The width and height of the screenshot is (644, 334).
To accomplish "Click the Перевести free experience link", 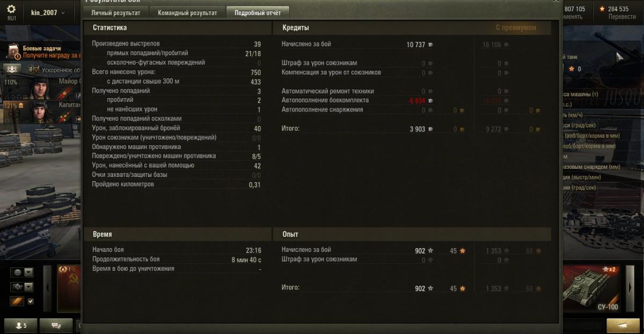I will pos(622,17).
